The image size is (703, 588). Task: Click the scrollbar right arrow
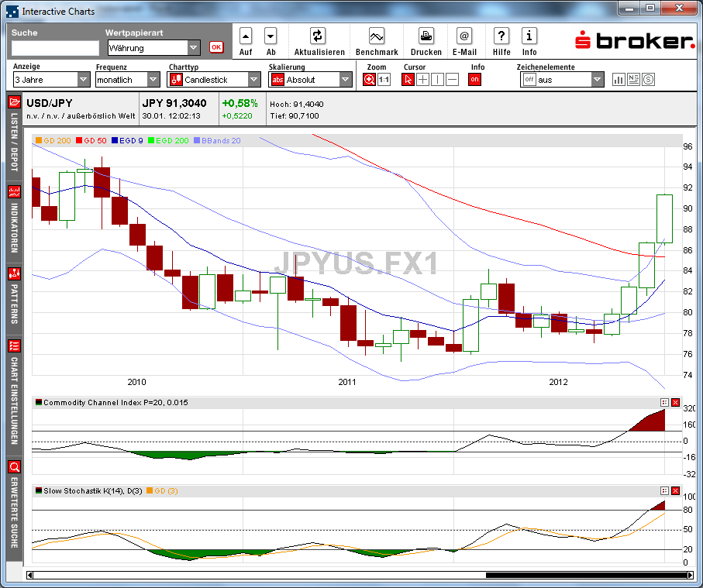(691, 575)
